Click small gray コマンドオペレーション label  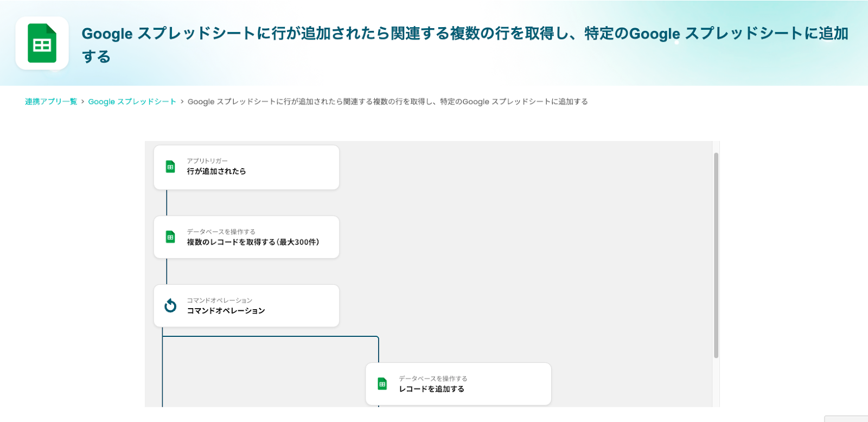(219, 300)
